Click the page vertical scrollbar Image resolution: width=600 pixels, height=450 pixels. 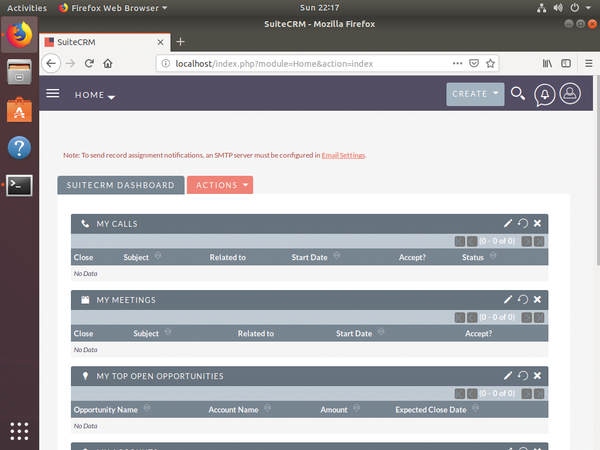pyautogui.click(x=598, y=171)
